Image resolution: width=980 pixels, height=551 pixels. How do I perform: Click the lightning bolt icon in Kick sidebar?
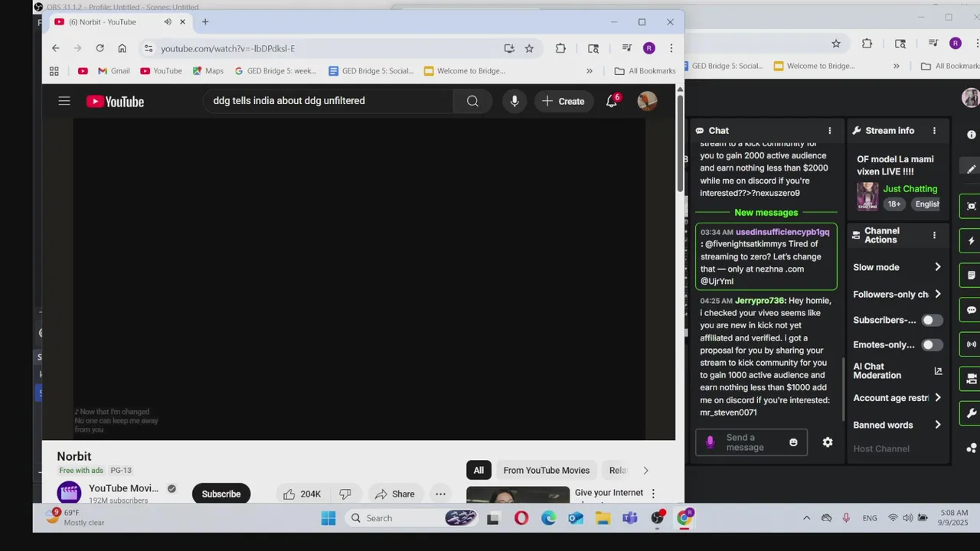point(972,240)
